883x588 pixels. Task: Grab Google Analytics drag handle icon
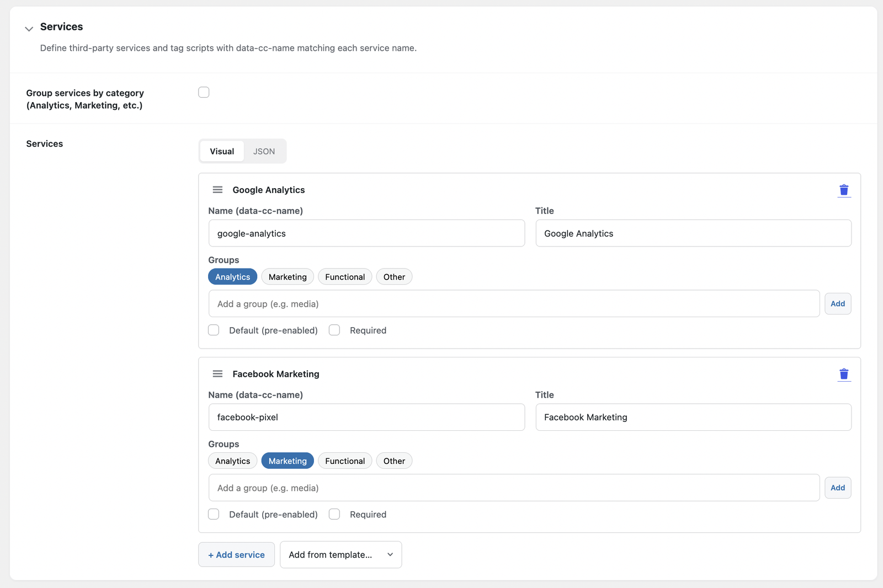217,190
